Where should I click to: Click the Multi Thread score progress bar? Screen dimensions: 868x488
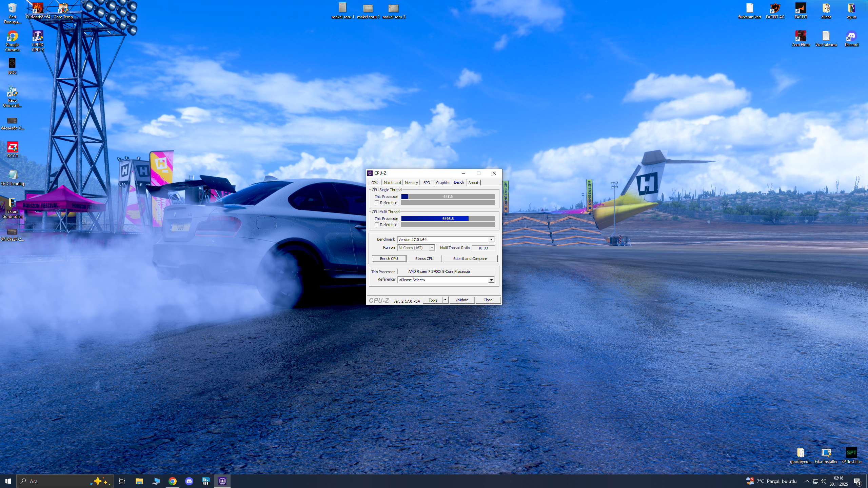[x=448, y=219]
